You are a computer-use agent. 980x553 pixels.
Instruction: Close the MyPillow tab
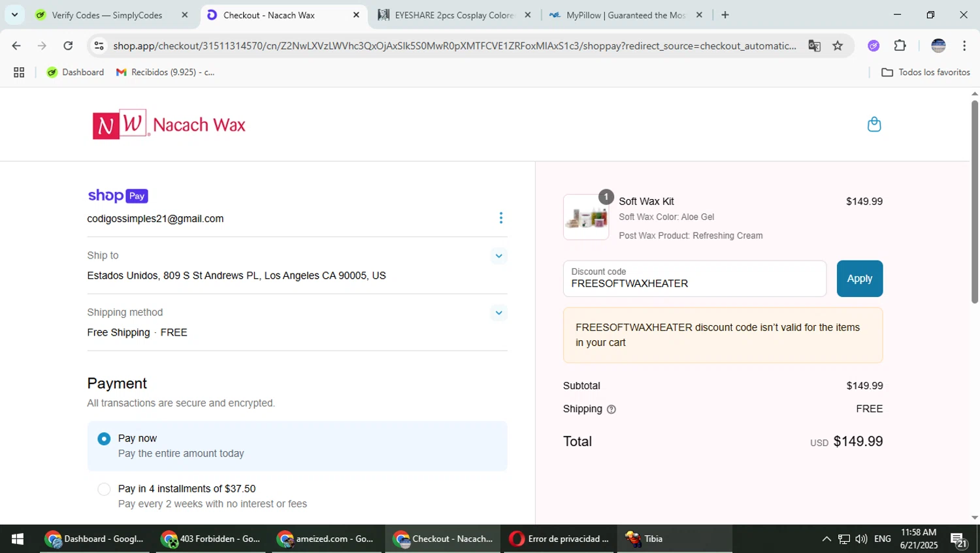699,15
